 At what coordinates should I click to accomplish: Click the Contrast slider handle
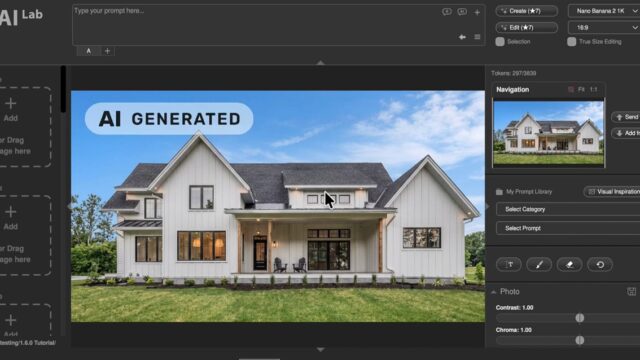(580, 318)
